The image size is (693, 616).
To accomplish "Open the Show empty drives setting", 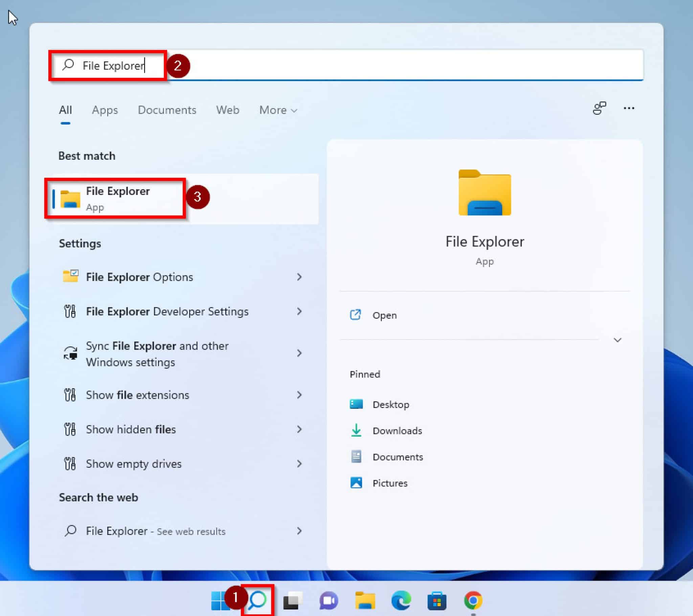I will pos(133,464).
